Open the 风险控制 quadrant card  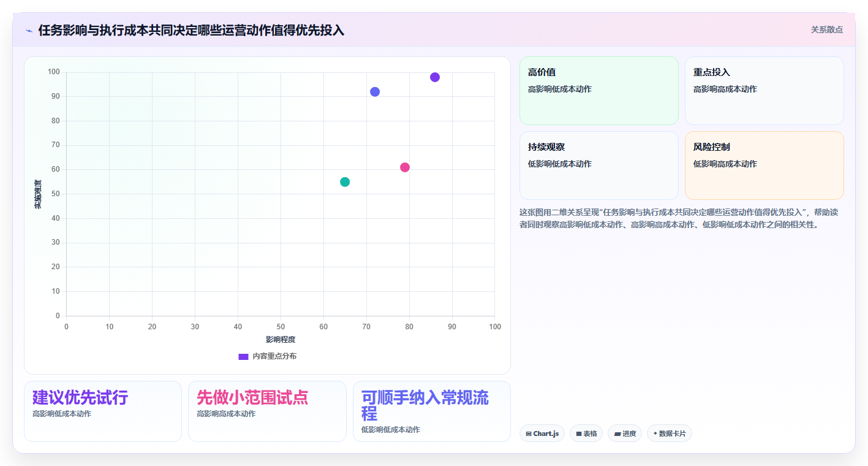pos(764,166)
